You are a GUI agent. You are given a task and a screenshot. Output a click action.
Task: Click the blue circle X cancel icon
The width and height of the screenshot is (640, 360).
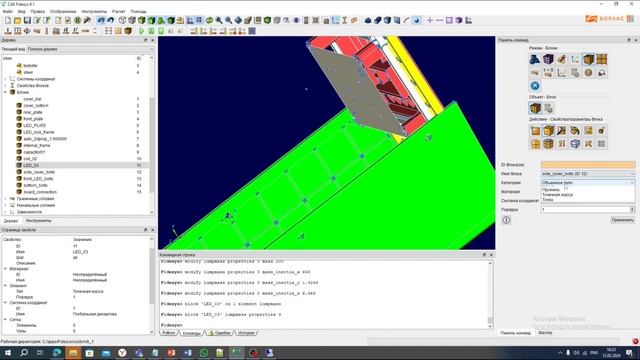tap(535, 86)
